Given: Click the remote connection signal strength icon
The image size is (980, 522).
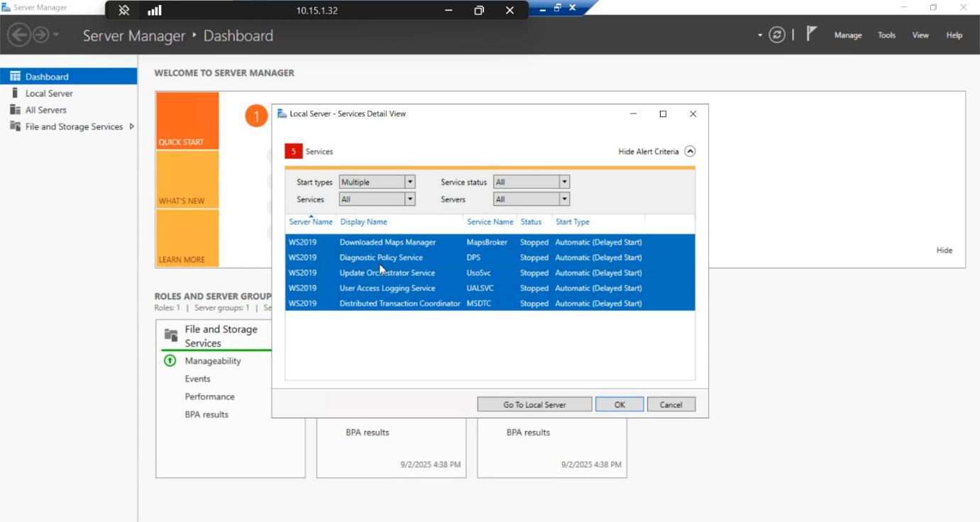Looking at the screenshot, I should (x=154, y=10).
